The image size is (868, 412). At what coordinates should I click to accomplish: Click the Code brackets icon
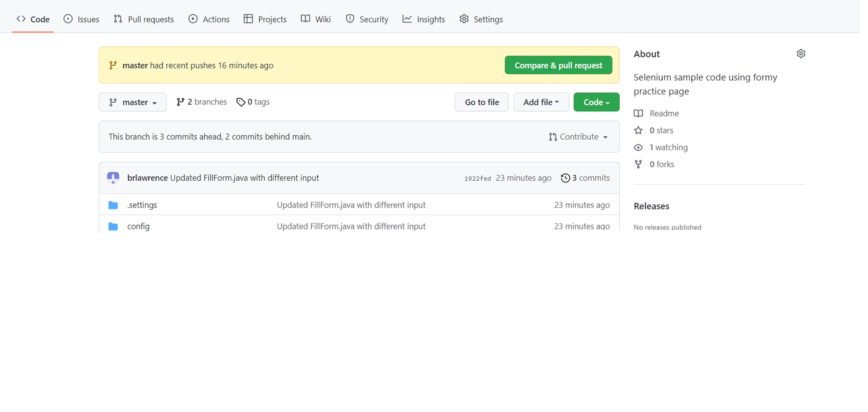click(x=21, y=19)
